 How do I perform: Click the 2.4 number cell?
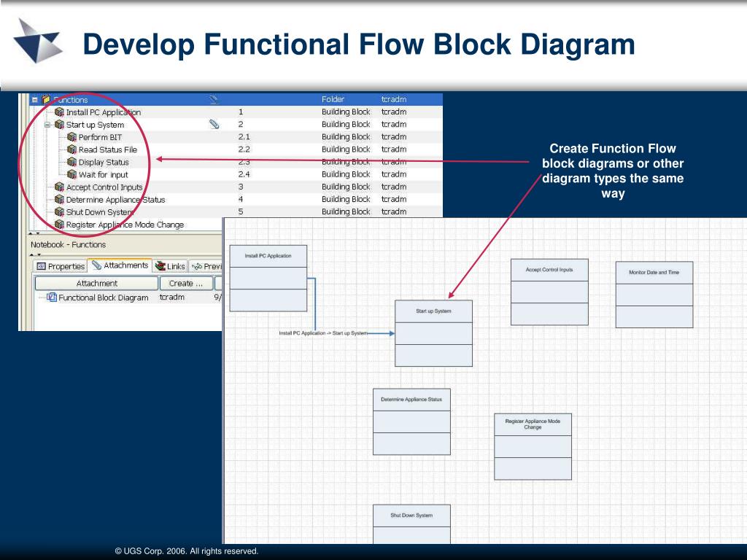pyautogui.click(x=244, y=174)
